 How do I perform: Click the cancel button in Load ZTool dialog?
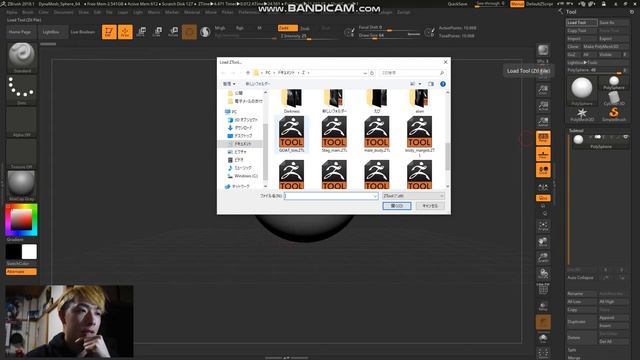click(430, 206)
